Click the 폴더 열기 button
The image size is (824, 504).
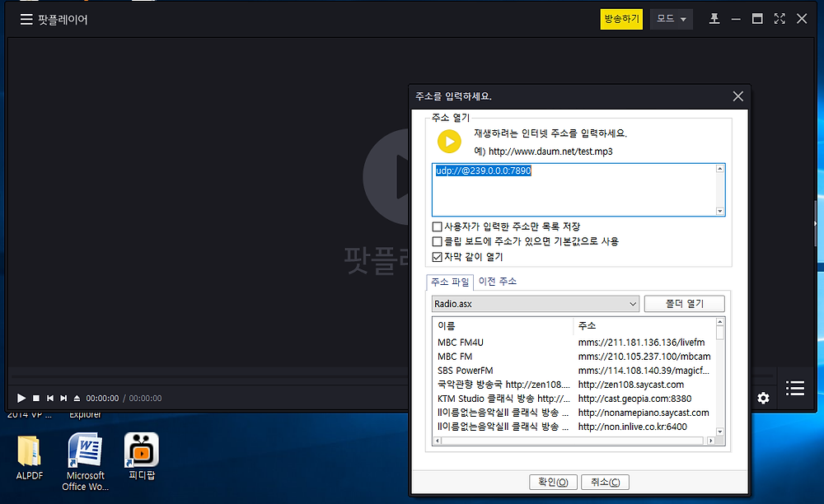[684, 303]
